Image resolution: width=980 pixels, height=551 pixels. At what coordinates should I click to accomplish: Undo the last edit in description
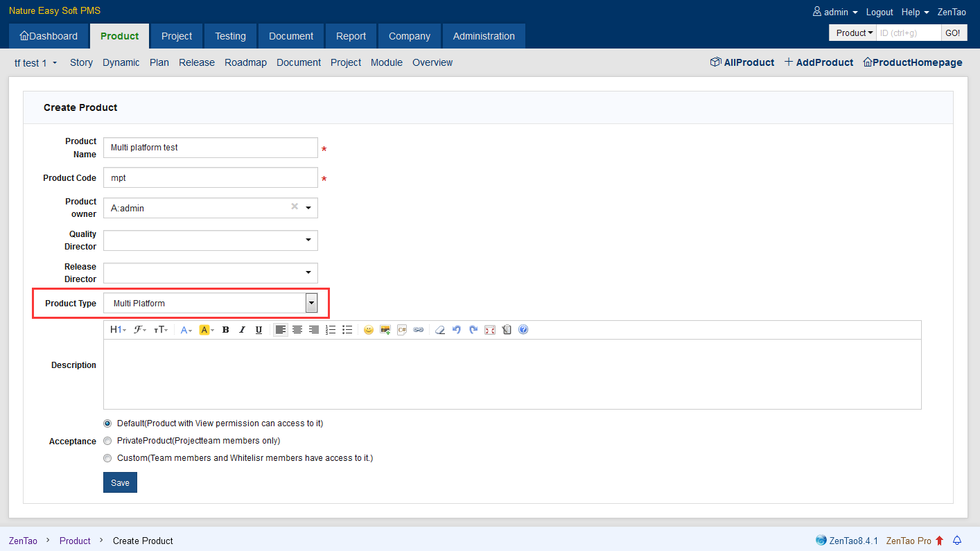point(456,330)
